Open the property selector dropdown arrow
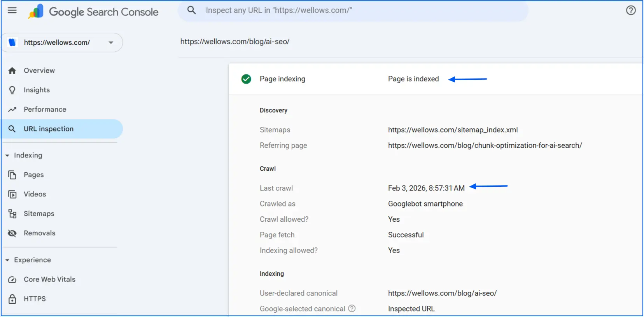Viewport: 644px width, 317px height. 111,43
